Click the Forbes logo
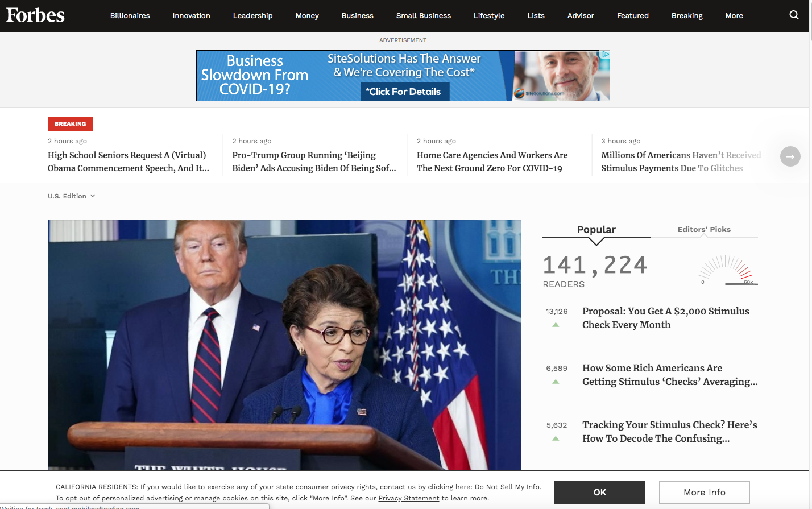This screenshot has height=509, width=812. click(35, 15)
